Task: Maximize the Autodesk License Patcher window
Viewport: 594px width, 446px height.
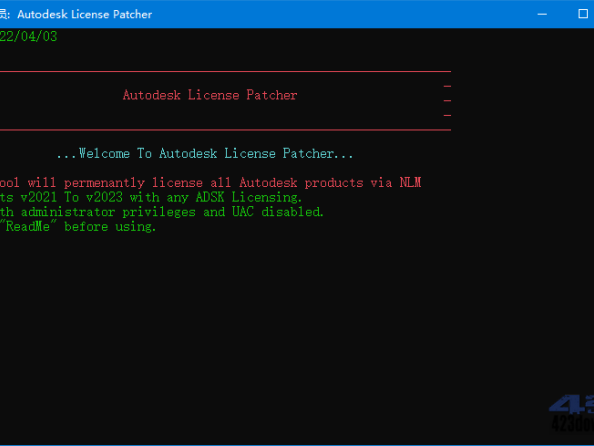Action: pos(583,14)
